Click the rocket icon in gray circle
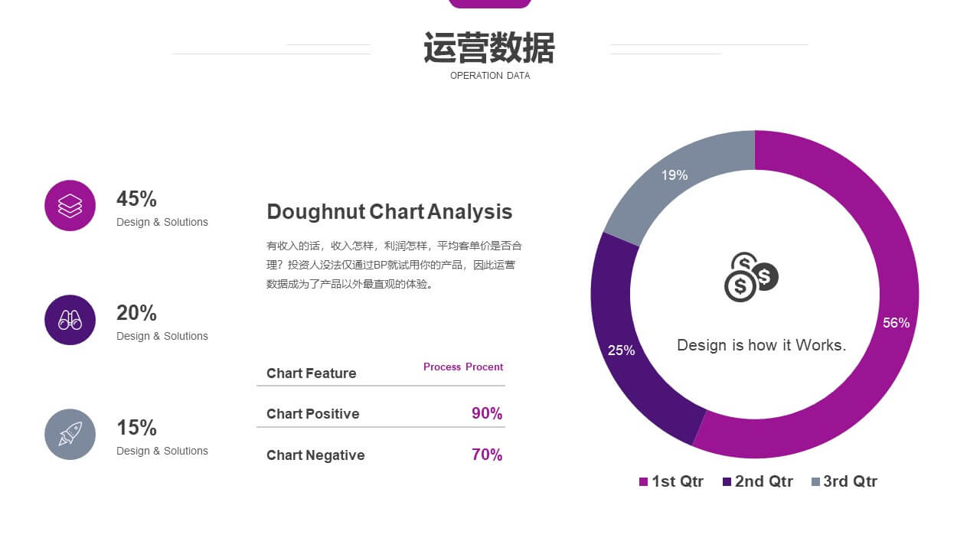This screenshot has height=551, width=980. click(70, 434)
